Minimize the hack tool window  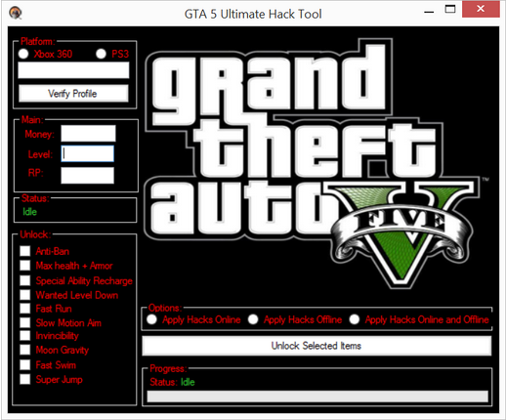pyautogui.click(x=429, y=11)
